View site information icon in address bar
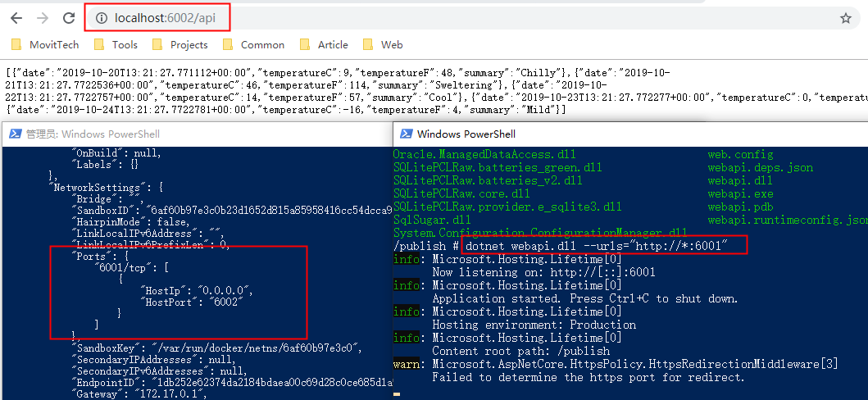 (102, 18)
